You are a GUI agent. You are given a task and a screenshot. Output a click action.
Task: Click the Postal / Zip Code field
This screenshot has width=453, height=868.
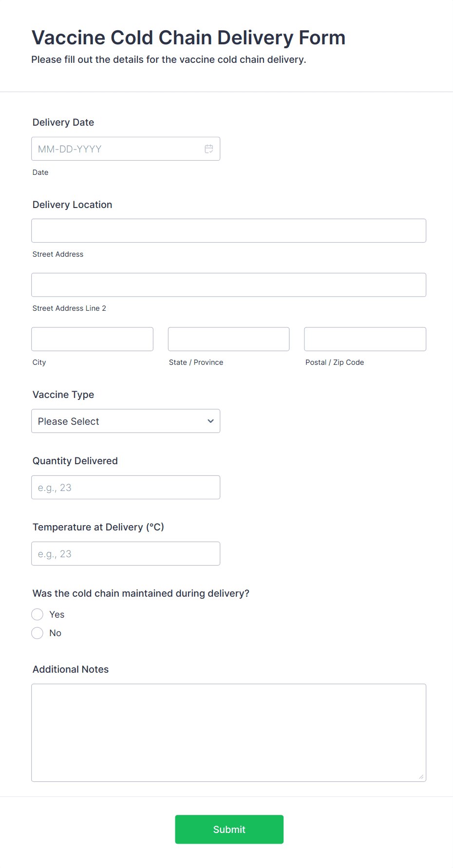[365, 339]
